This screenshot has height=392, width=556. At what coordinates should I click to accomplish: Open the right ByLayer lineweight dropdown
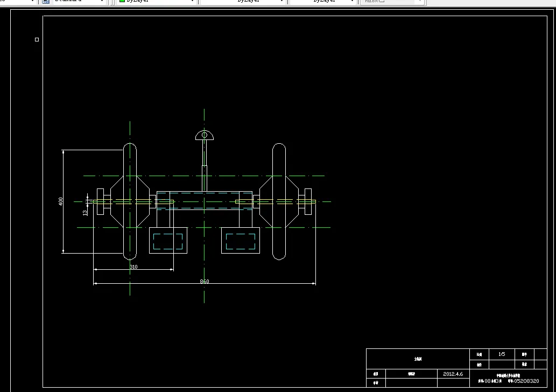coord(323,2)
